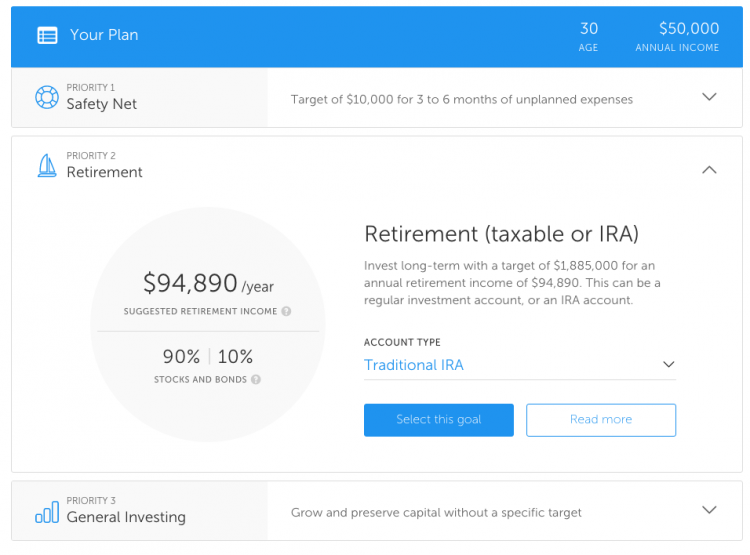The width and height of the screenshot is (750, 555).
Task: Click the Your Plan list icon
Action: 47,35
